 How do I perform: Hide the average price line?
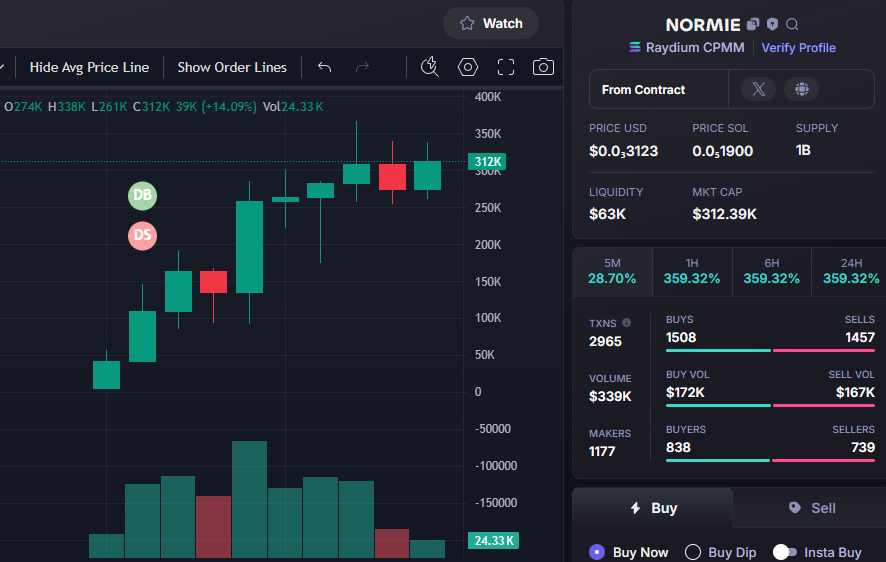point(89,67)
